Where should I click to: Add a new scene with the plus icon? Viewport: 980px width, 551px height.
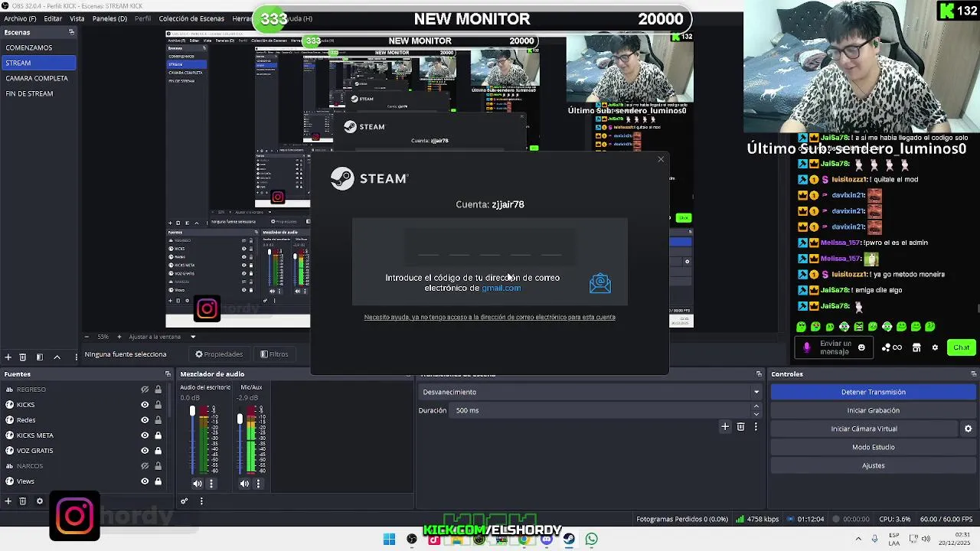tap(8, 357)
